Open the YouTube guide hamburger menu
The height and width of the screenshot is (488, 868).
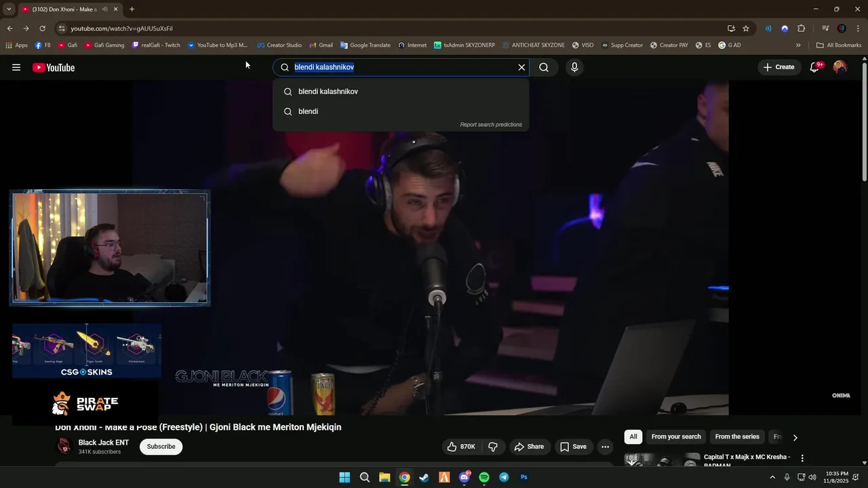click(16, 67)
